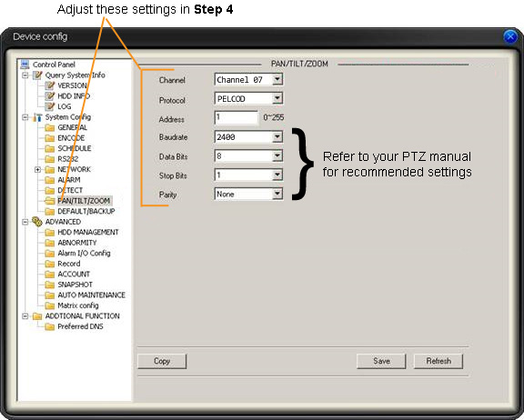Click the System Config tools icon
The width and height of the screenshot is (524, 420).
point(37,117)
